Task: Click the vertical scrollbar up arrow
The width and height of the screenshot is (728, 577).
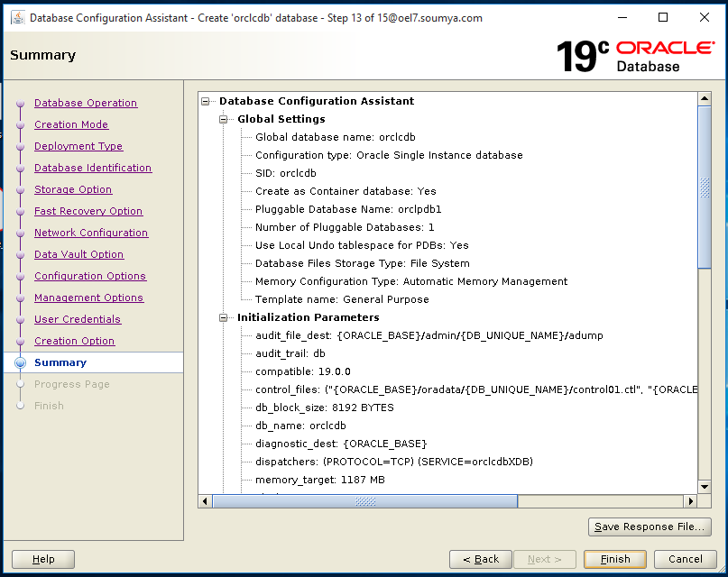Action: point(705,98)
